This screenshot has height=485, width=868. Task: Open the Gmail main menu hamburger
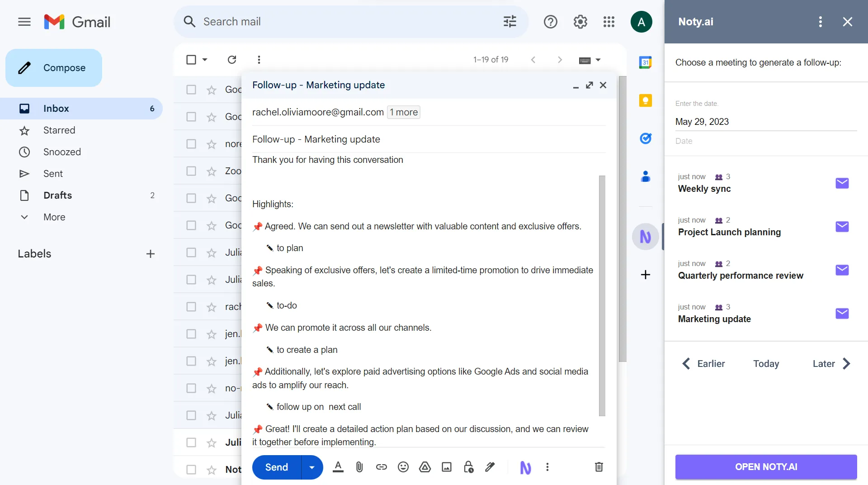click(24, 22)
